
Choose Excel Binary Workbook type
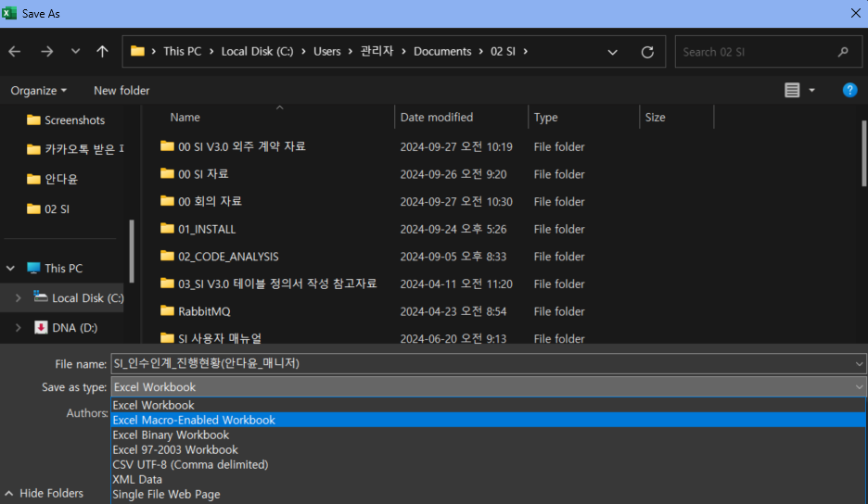click(488, 435)
